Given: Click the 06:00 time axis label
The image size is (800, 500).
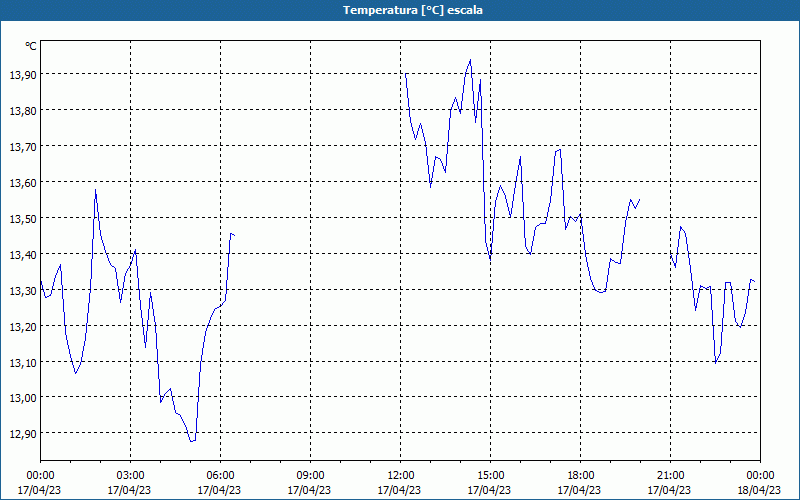Looking at the screenshot, I should tap(220, 476).
